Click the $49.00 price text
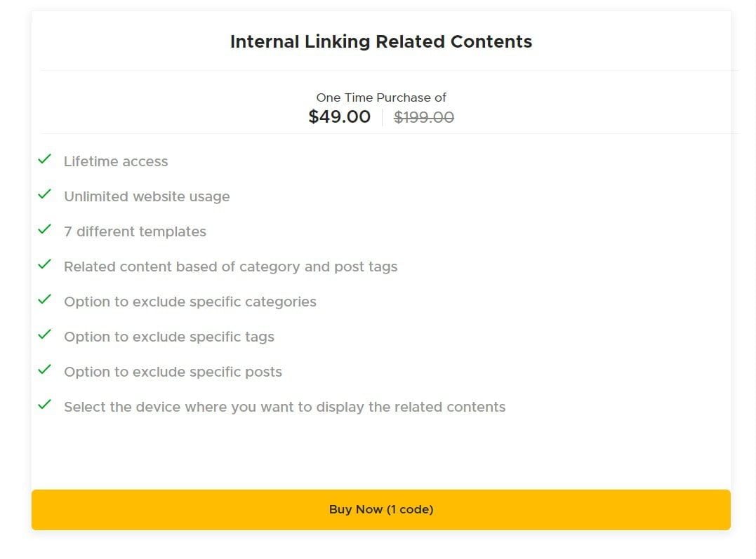Image resolution: width=756 pixels, height=559 pixels. [340, 116]
